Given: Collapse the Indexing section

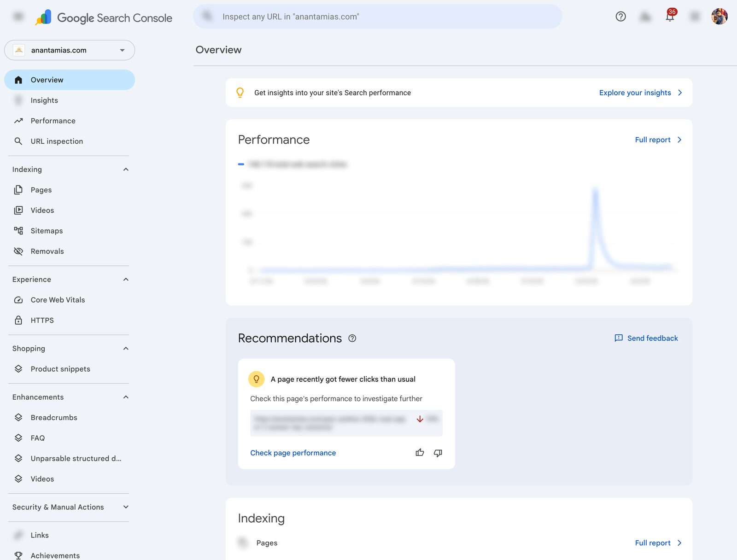Looking at the screenshot, I should (126, 169).
